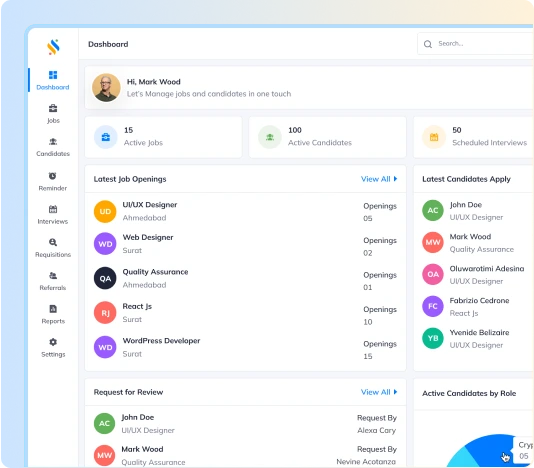Focus the Search input field

click(x=475, y=44)
